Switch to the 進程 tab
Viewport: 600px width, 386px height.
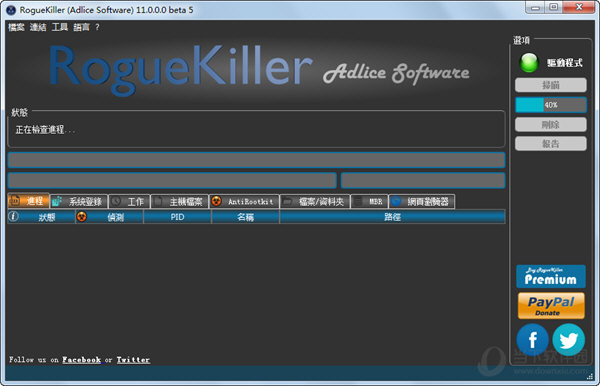(29, 201)
